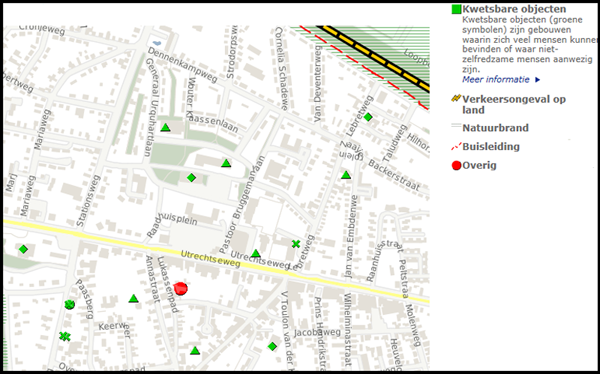
Task: Click the green triangle by Generaal Urquhartlaan
Action: [165, 127]
